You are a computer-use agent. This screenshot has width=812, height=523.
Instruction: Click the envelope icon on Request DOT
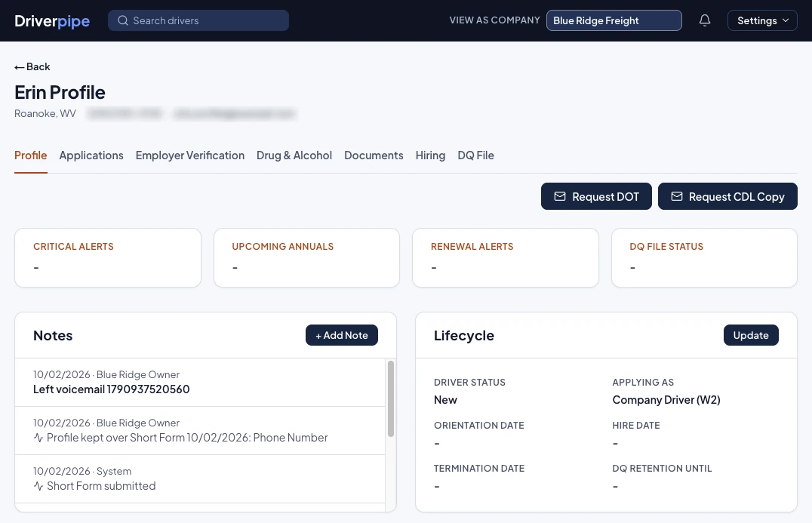pyautogui.click(x=560, y=196)
